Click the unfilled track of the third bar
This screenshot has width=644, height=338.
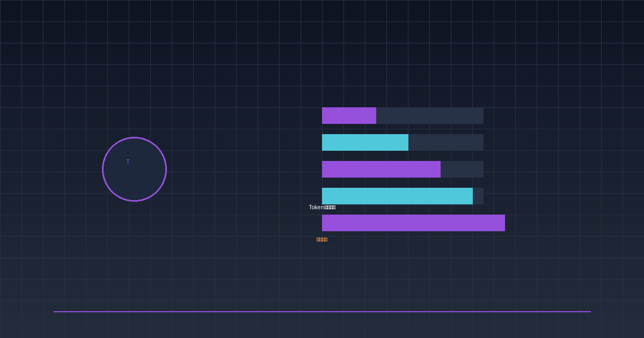pos(462,169)
